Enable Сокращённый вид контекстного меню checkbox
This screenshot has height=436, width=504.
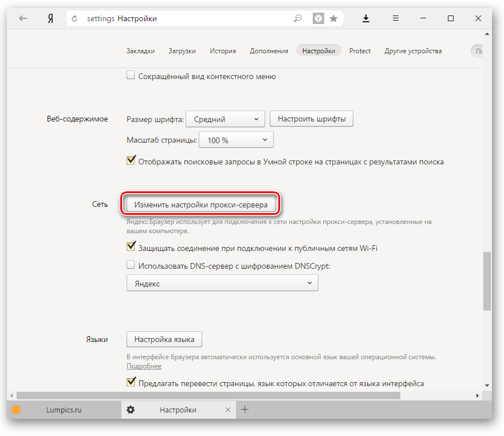(131, 76)
